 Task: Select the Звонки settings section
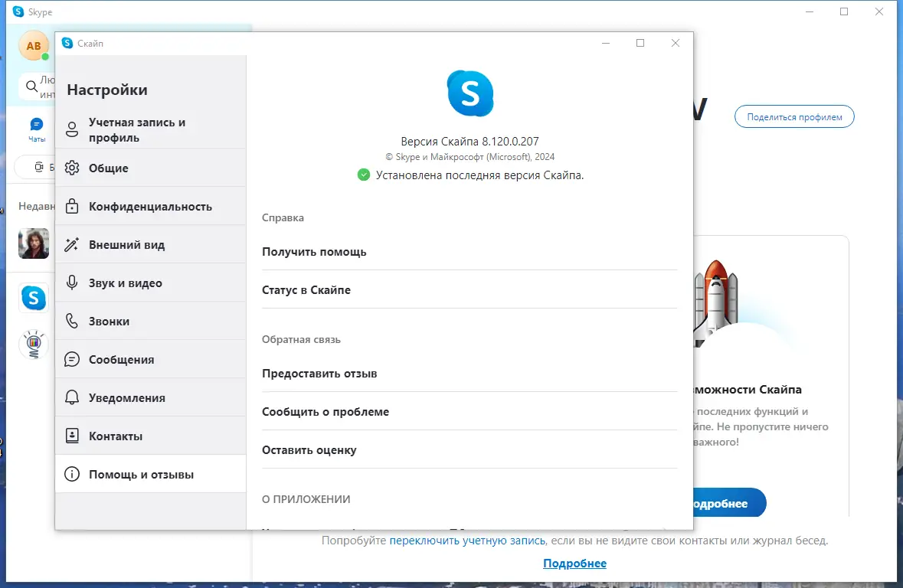150,322
